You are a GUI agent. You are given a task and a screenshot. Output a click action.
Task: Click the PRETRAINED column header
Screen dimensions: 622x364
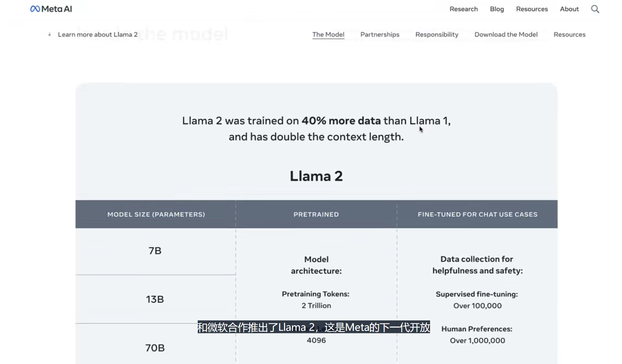click(316, 214)
